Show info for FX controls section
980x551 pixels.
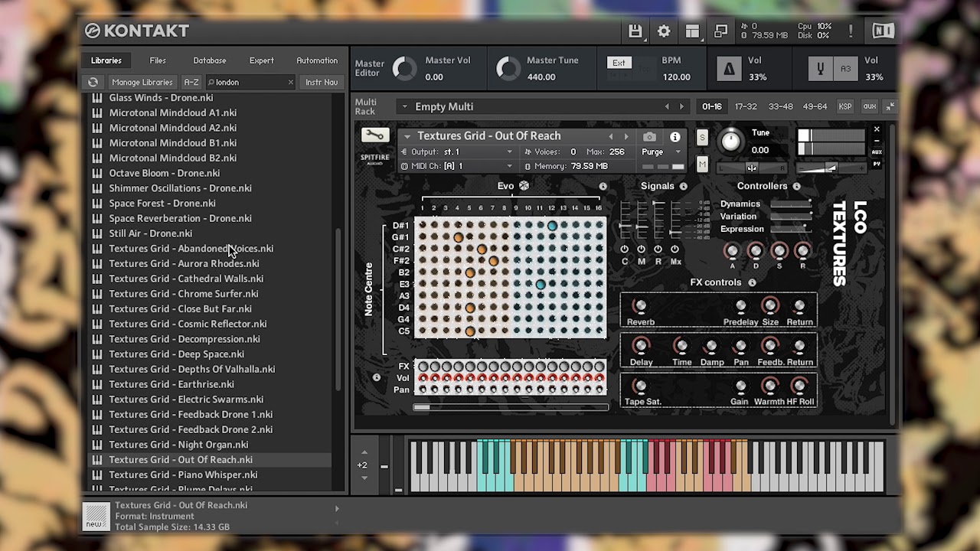click(x=752, y=282)
